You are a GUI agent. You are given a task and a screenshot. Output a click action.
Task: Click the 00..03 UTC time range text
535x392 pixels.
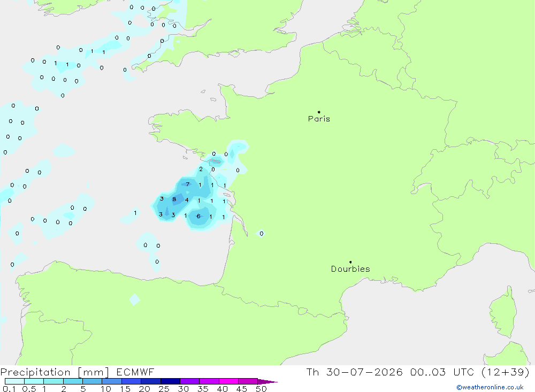[442, 372]
